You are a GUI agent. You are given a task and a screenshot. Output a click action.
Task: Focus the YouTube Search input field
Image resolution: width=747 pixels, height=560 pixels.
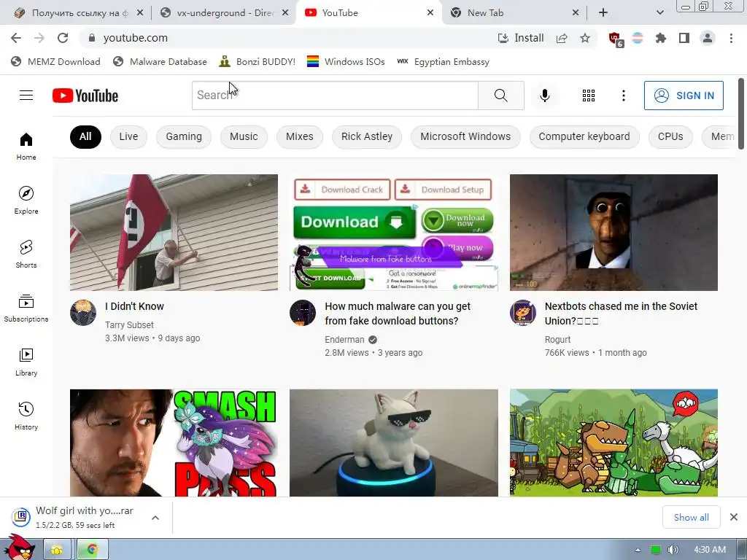point(335,96)
